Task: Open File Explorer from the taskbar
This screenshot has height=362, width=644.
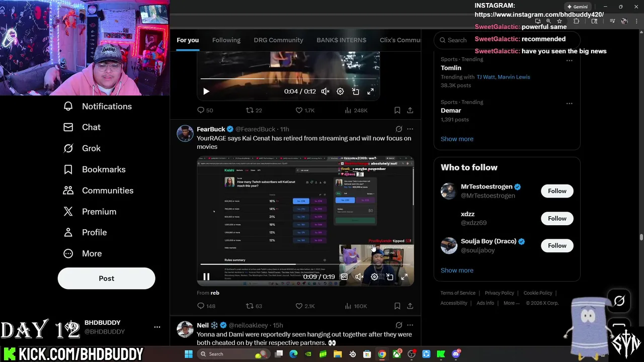Action: tap(338, 354)
